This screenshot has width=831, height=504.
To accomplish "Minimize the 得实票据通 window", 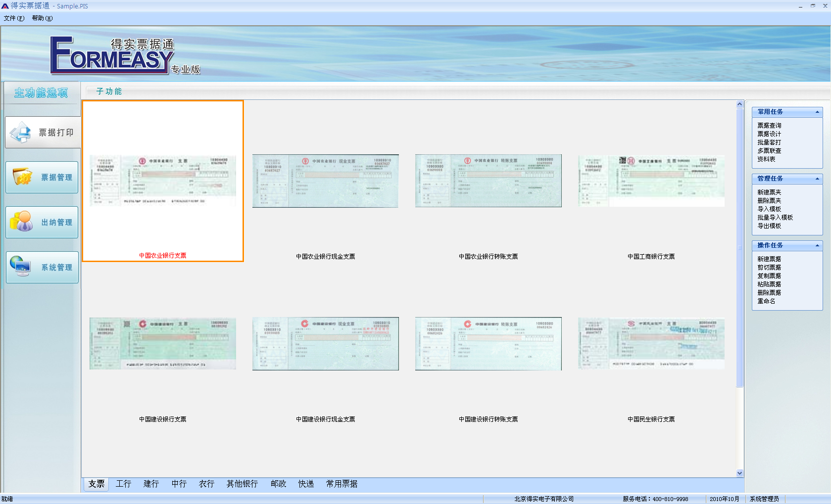I will coord(800,6).
